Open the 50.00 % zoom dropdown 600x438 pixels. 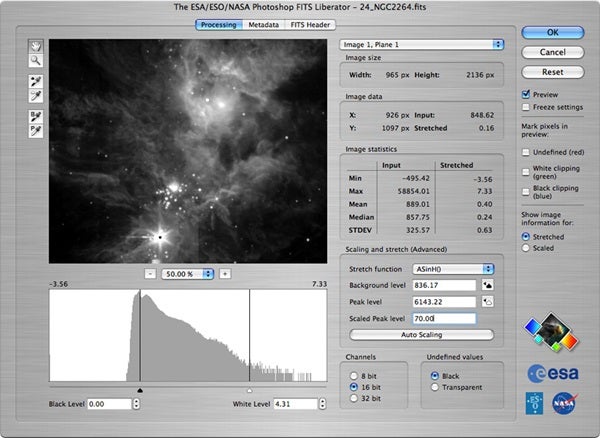188,274
